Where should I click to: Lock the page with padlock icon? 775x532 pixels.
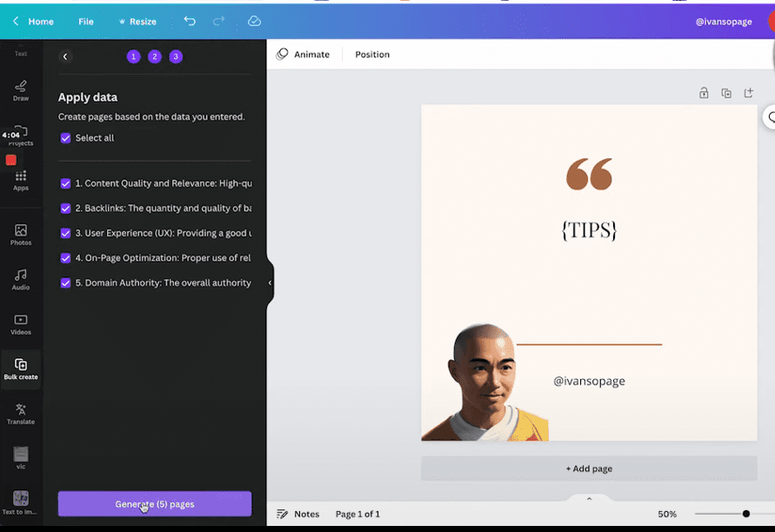click(704, 93)
